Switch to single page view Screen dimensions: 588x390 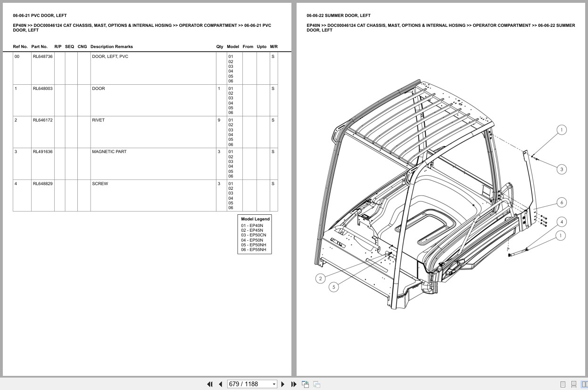(x=563, y=384)
